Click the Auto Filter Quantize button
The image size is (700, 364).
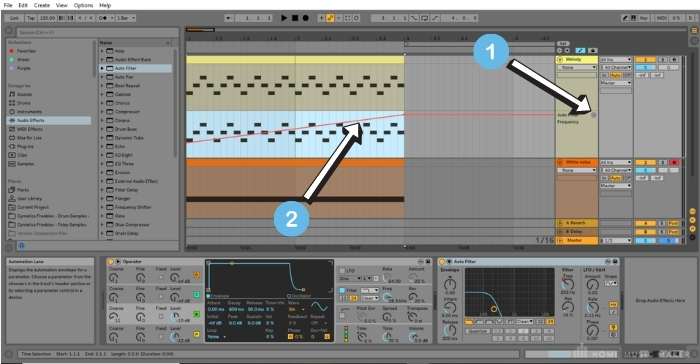click(x=478, y=331)
